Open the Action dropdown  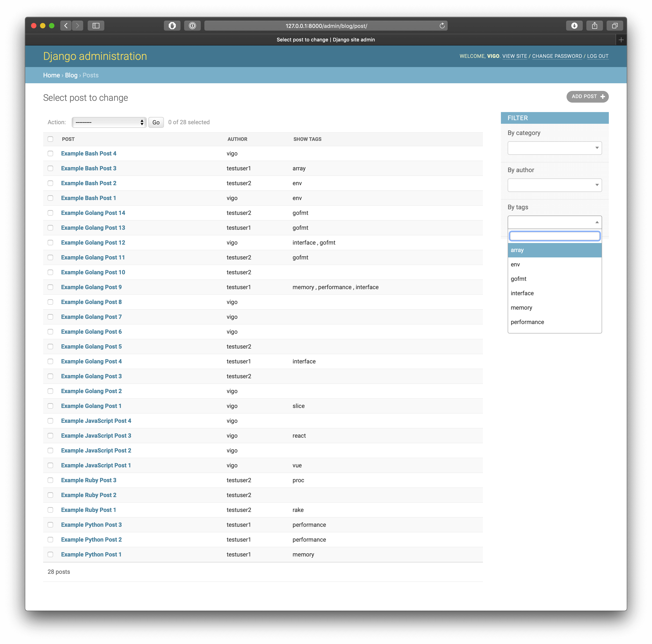click(x=109, y=122)
